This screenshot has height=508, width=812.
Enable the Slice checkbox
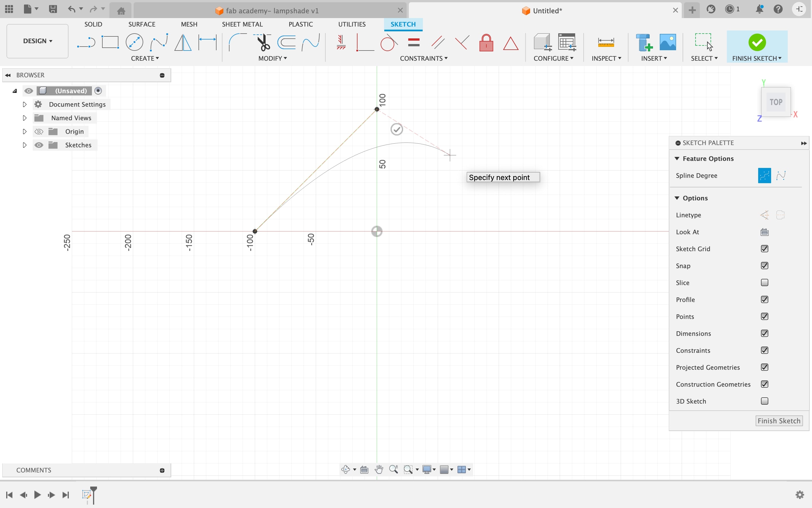coord(764,283)
